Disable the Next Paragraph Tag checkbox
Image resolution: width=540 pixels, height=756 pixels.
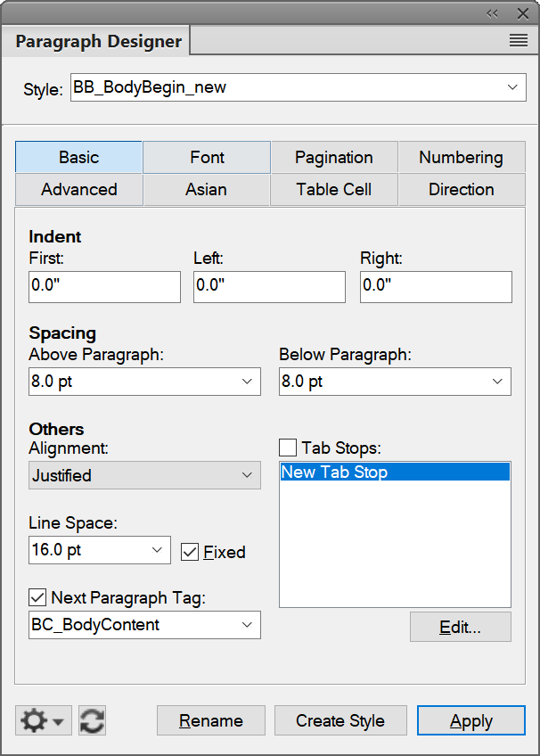[x=37, y=597]
